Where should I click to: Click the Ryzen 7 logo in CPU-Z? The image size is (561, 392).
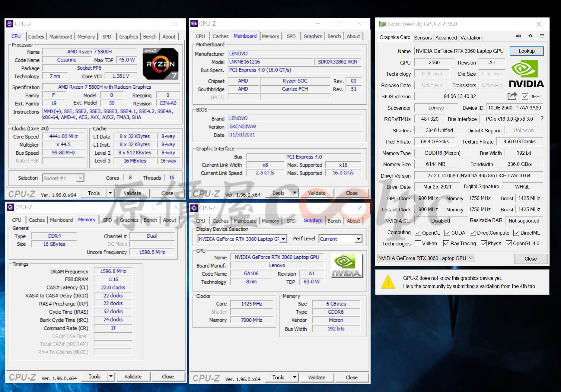(161, 63)
